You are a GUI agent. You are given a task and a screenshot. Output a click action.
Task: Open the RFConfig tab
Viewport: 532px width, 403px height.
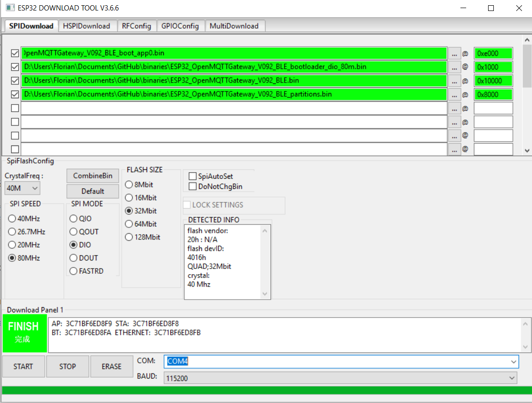137,26
